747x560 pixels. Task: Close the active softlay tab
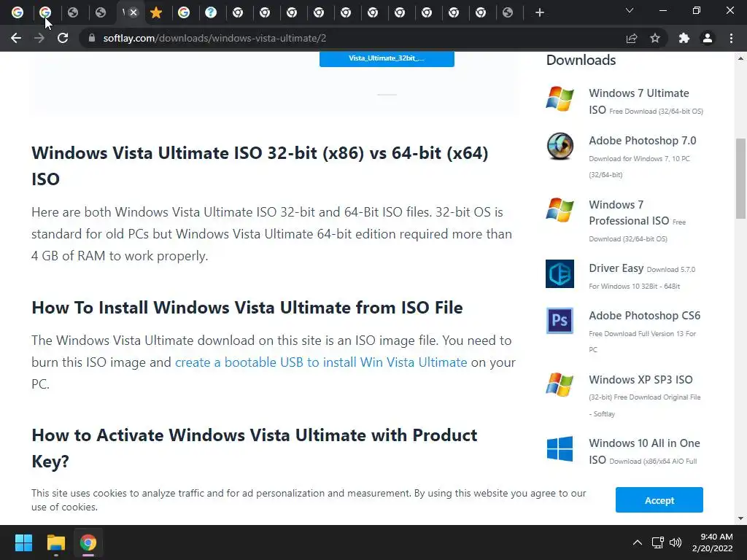tap(134, 12)
